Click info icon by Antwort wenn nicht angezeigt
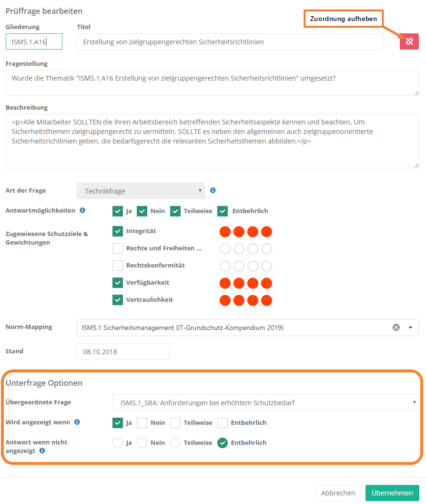426x504 pixels. coord(42,451)
